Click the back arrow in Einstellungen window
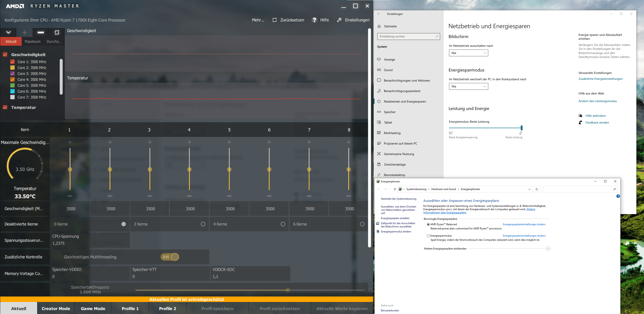Screen dimensions: 644x314 point(379,14)
